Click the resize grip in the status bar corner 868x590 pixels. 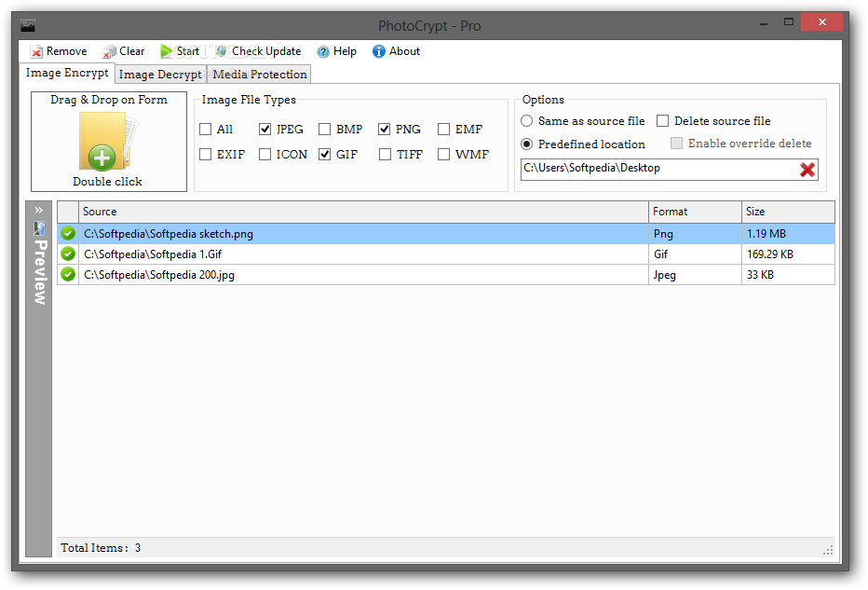(x=828, y=550)
